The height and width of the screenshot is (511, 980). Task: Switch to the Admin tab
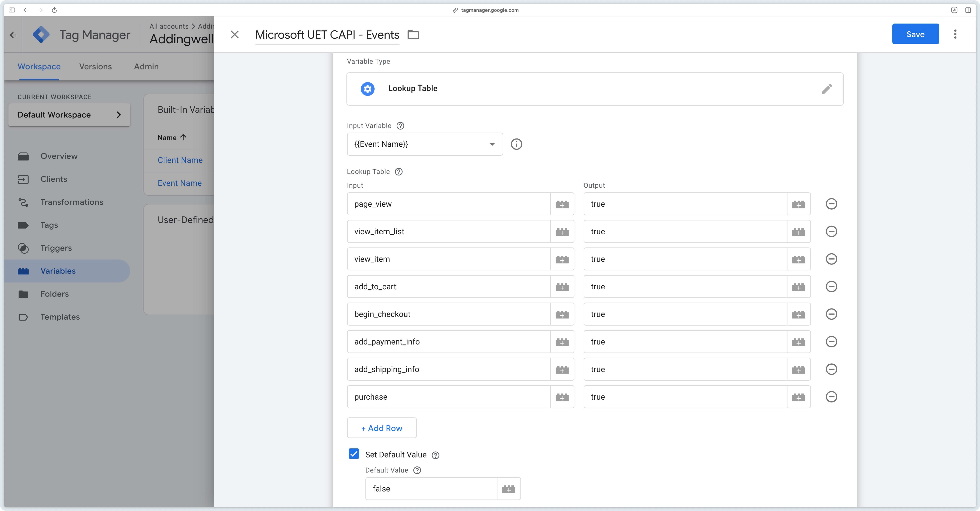coord(146,66)
